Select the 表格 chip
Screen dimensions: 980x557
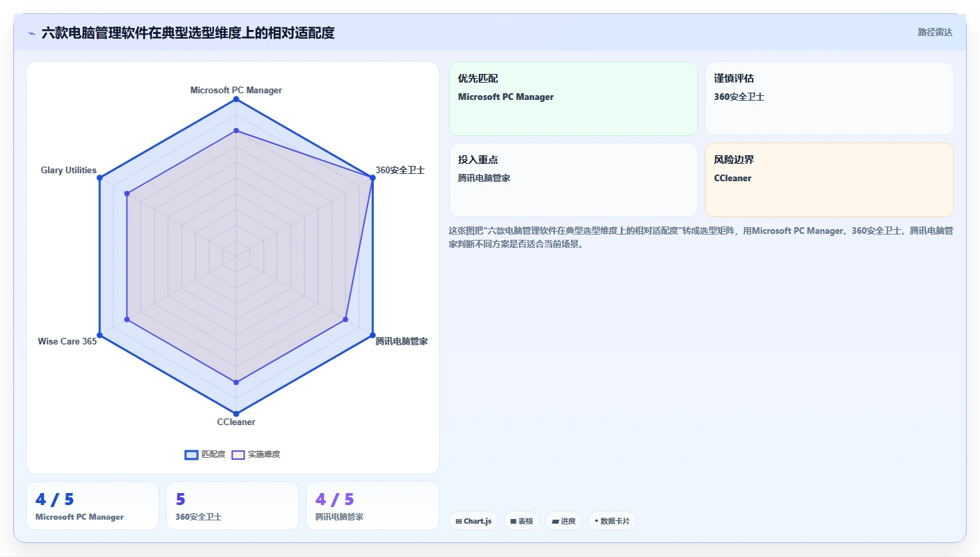(522, 521)
